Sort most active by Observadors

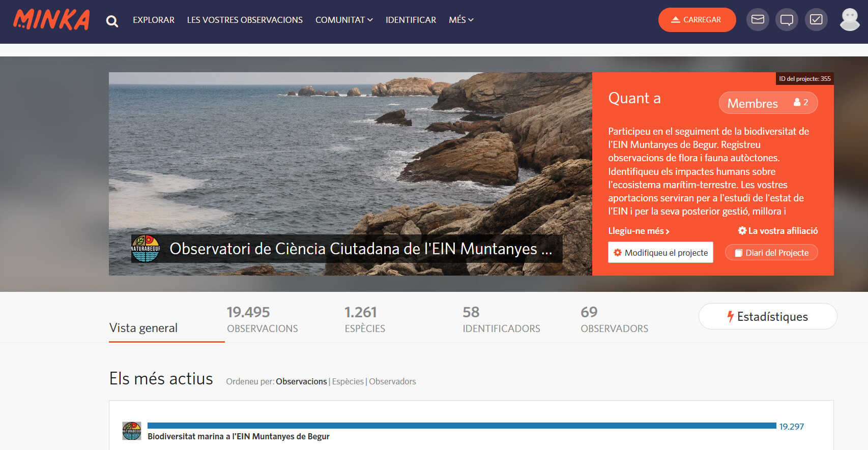(392, 381)
